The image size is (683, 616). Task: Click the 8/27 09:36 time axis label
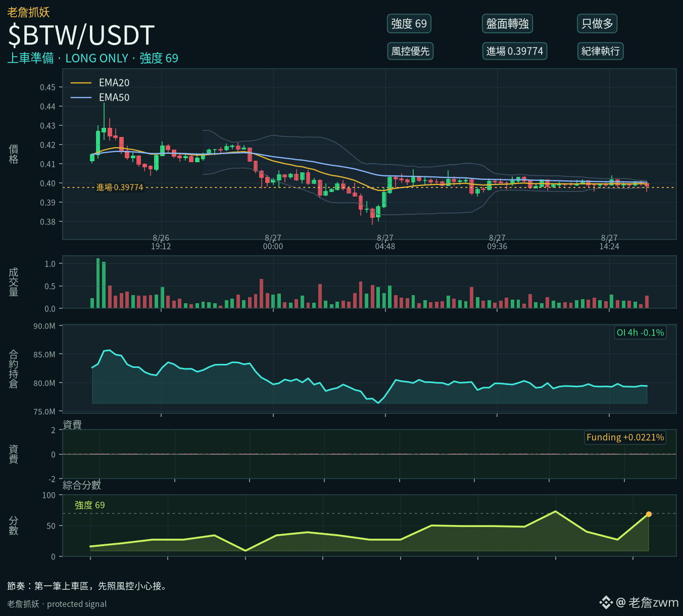coord(497,242)
